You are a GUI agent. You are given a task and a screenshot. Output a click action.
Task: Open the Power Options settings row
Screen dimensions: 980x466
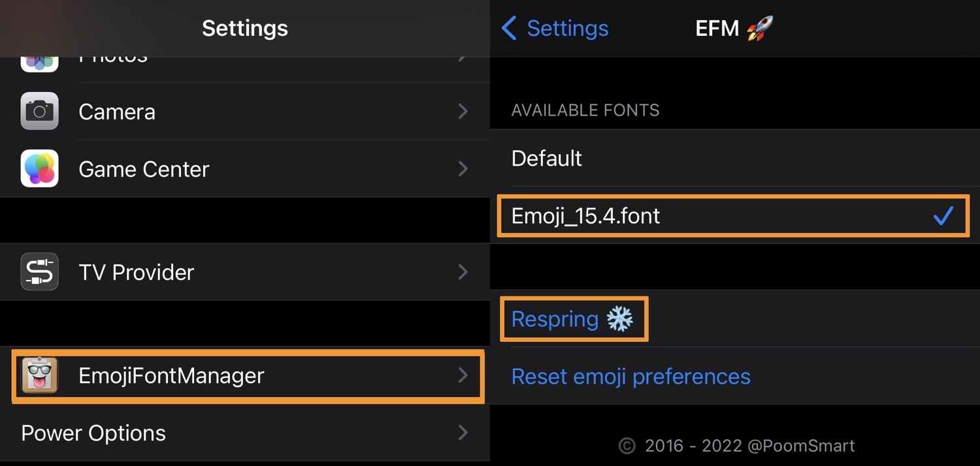pos(245,433)
